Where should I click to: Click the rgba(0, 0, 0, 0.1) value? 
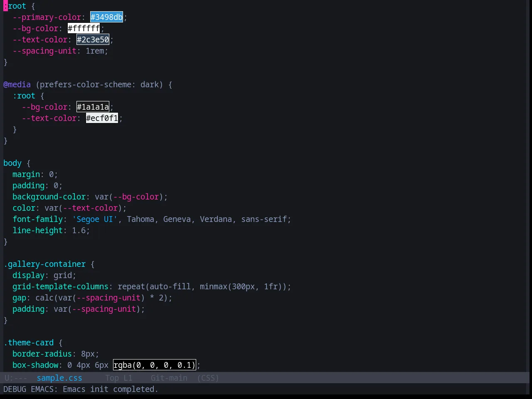pyautogui.click(x=154, y=365)
